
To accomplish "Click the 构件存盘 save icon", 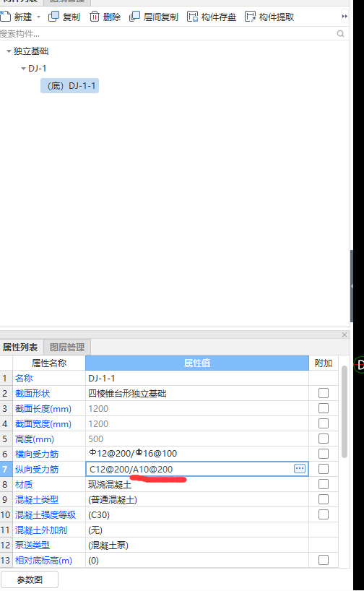I will pos(193,17).
